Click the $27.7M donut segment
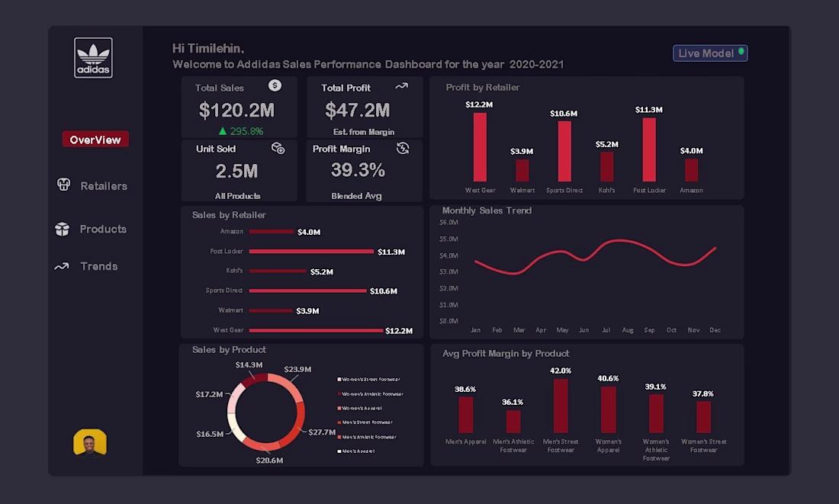Screen dimensions: 839x504 click(297, 428)
